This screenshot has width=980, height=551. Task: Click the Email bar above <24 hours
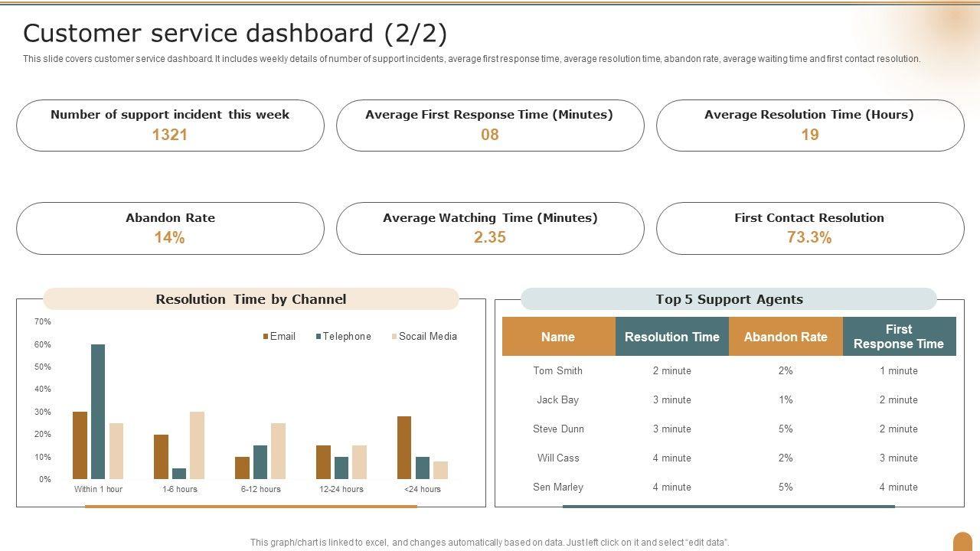(x=404, y=448)
